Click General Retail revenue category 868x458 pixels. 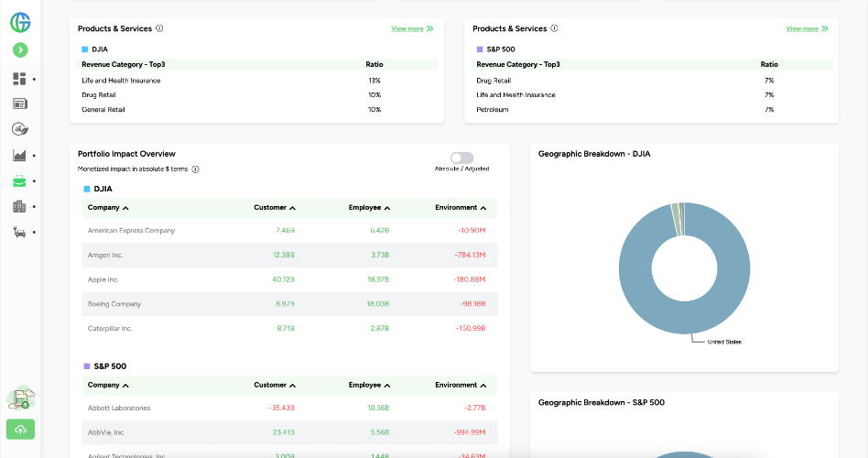pyautogui.click(x=103, y=110)
